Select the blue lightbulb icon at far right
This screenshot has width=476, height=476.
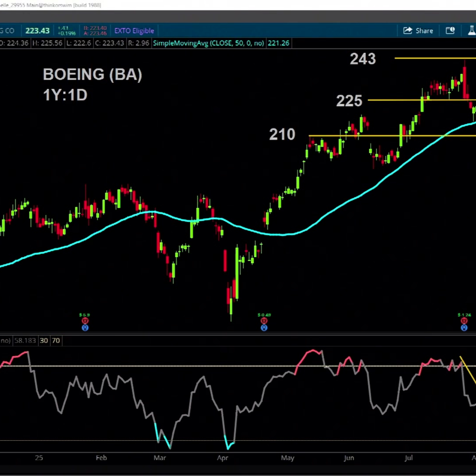pyautogui.click(x=464, y=328)
